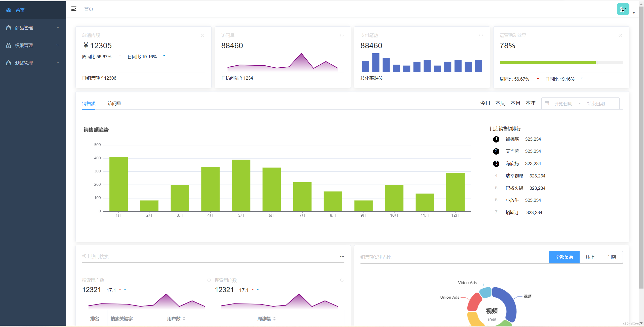Filter by 本周 time range
The height and width of the screenshot is (327, 644).
pyautogui.click(x=500, y=103)
